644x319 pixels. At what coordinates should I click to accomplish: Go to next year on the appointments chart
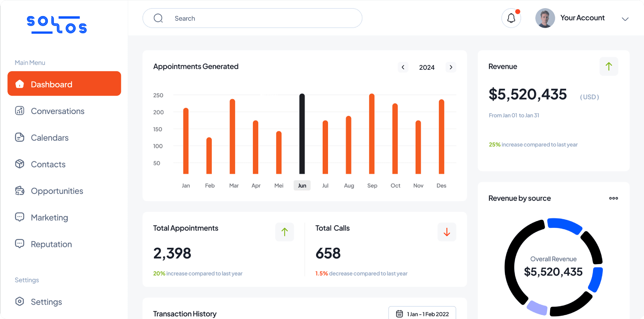(x=451, y=67)
